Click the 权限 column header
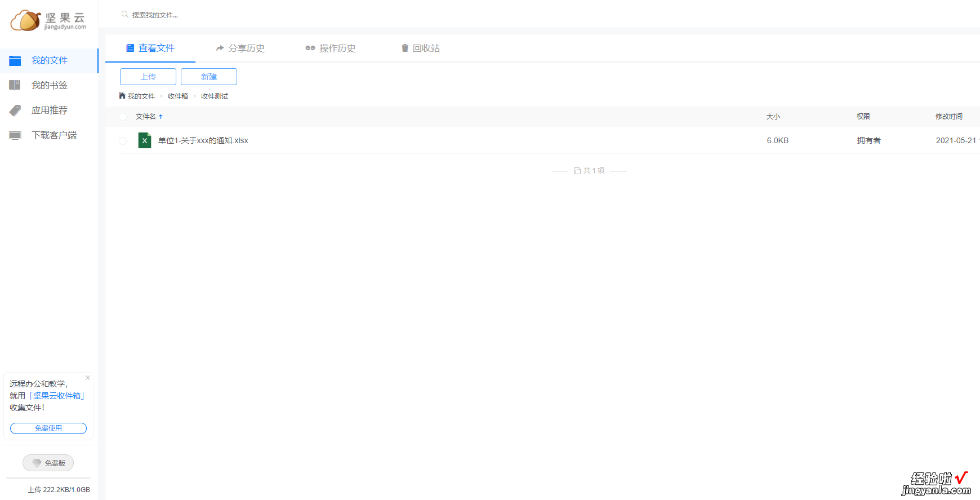 click(863, 117)
